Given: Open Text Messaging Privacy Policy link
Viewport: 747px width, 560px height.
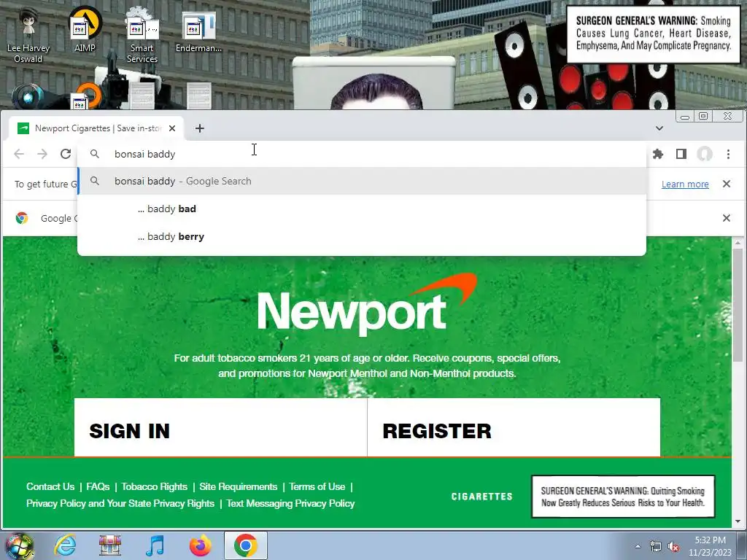Looking at the screenshot, I should pyautogui.click(x=290, y=503).
